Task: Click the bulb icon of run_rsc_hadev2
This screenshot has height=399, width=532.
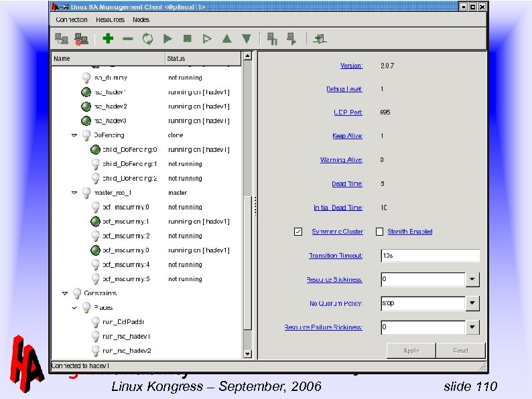Action: pos(96,351)
